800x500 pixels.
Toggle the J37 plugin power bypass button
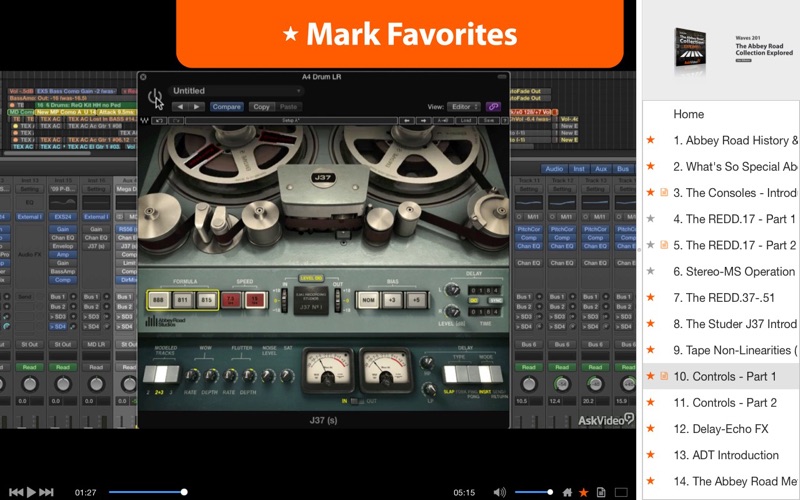pos(154,97)
